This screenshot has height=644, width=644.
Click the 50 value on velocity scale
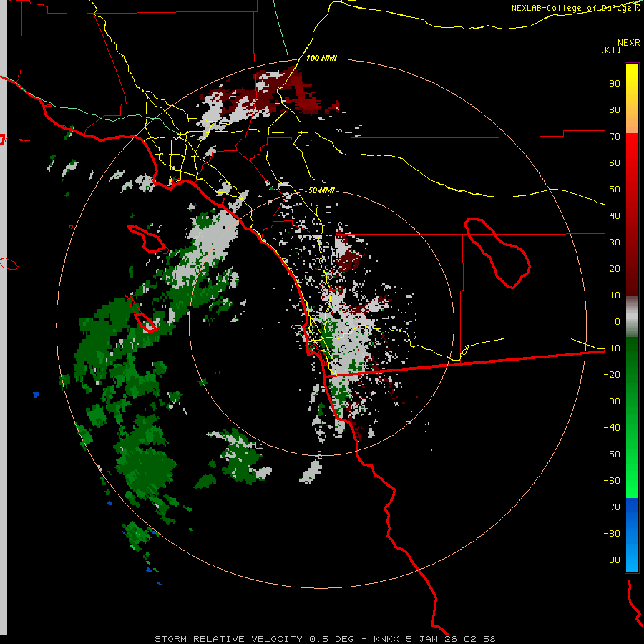(615, 190)
